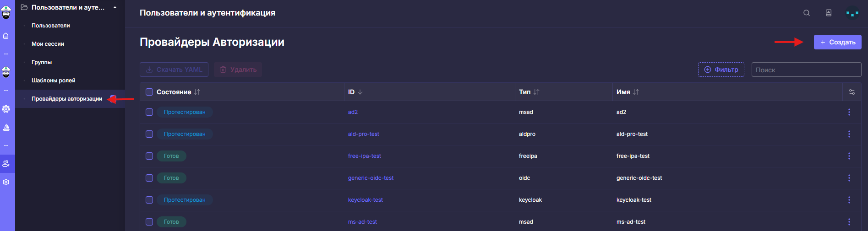Screen dimensions: 868x231
Task: Open the settings gear in left rail
Action: pyautogui.click(x=6, y=182)
